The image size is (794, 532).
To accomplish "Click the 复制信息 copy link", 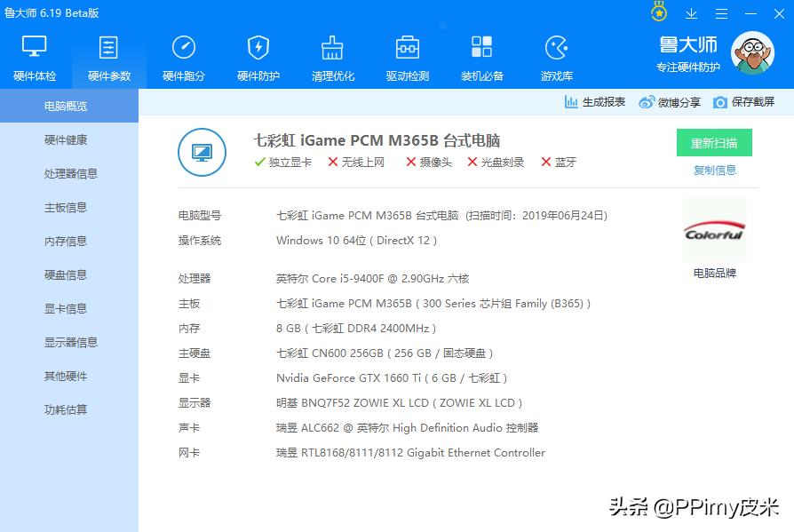I will (716, 170).
